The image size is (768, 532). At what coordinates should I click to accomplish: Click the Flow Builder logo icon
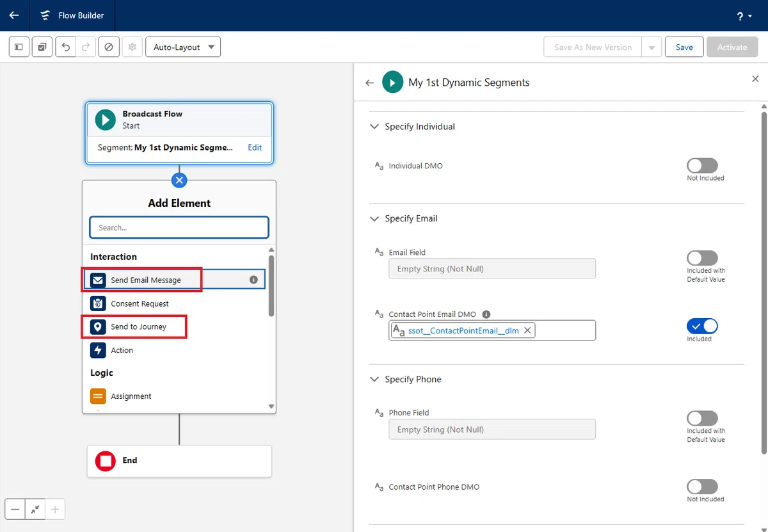[x=45, y=15]
